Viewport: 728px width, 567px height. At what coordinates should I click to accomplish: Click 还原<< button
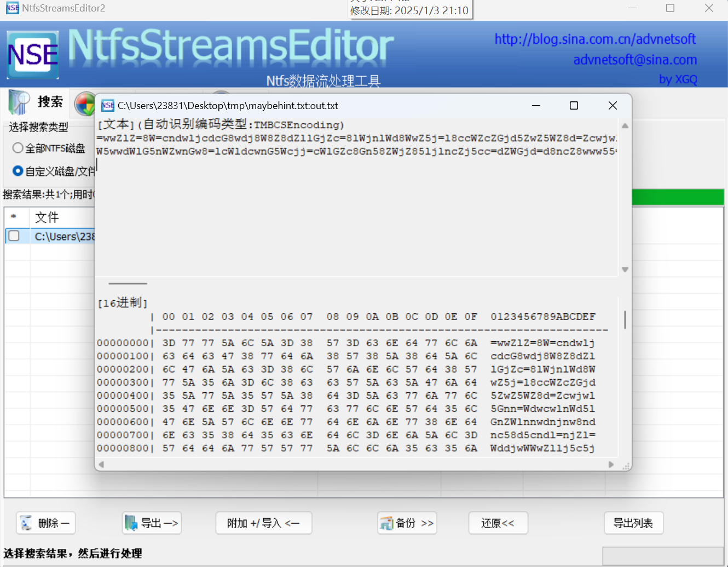pyautogui.click(x=498, y=523)
